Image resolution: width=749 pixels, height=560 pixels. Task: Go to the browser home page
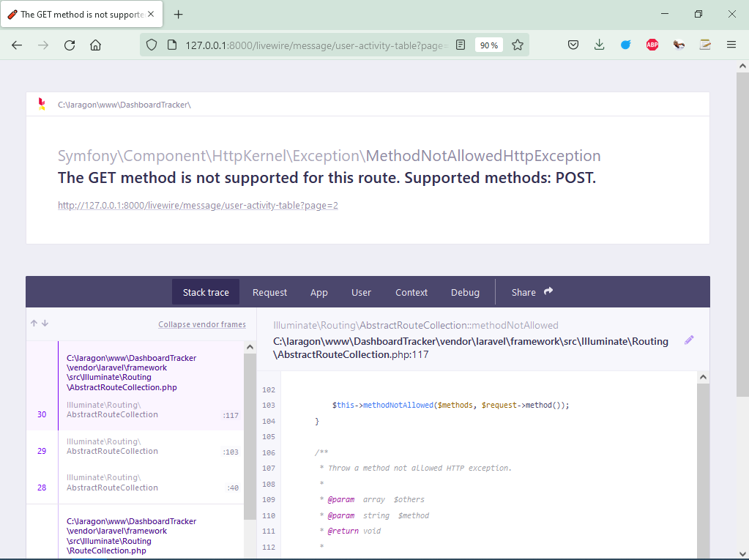(x=95, y=45)
